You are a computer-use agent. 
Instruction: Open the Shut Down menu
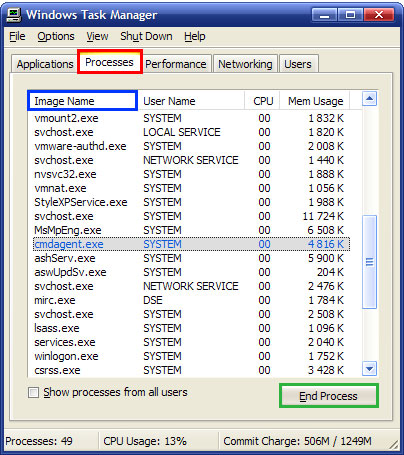pos(146,36)
